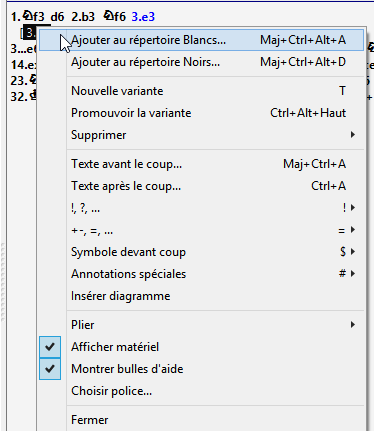Viewport: 374px width, 431px height.
Task: Click the knight move 1.Nf3 in notation
Action: (x=28, y=16)
